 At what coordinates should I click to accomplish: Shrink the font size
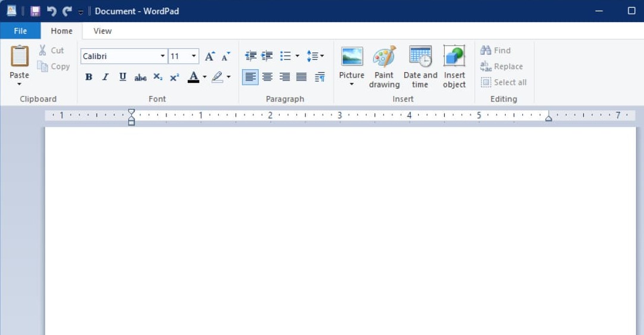(226, 56)
